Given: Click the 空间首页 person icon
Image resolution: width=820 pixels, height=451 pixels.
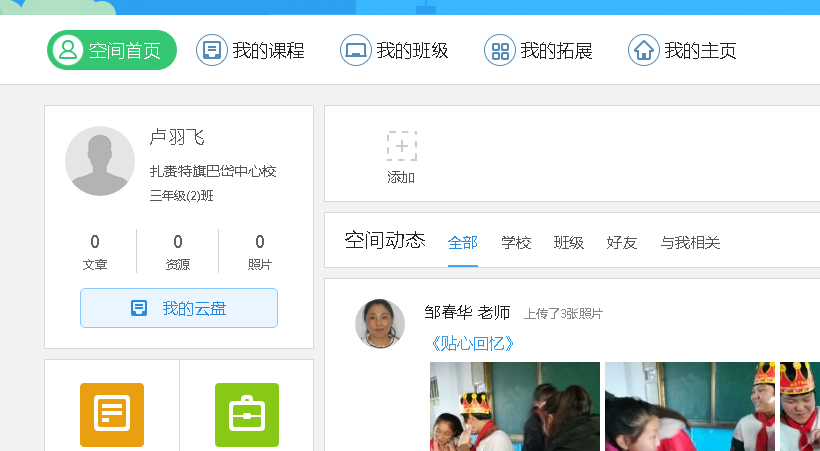Looking at the screenshot, I should [68, 50].
